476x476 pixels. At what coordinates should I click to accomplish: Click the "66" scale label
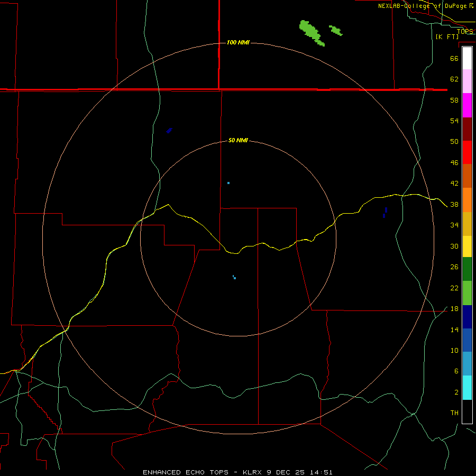point(454,58)
